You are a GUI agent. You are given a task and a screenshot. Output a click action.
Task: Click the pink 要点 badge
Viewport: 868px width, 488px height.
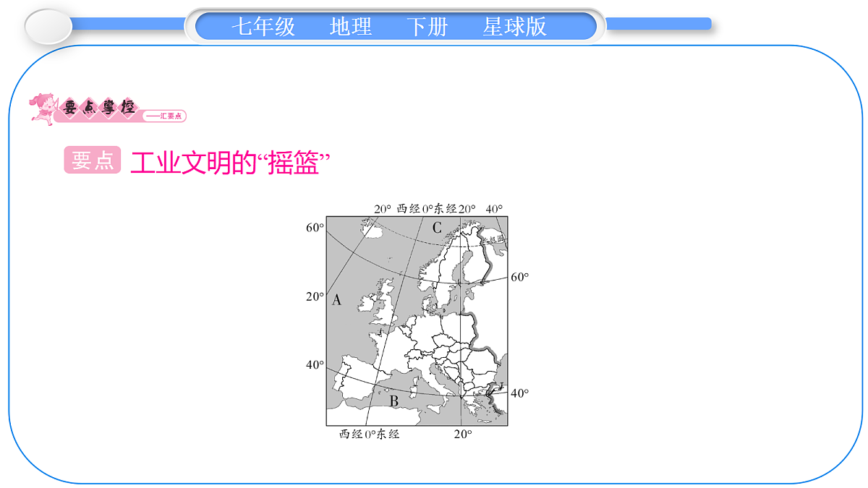point(93,160)
